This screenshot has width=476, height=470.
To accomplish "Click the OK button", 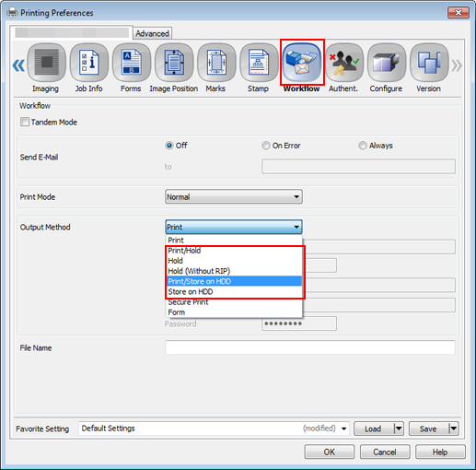I will click(x=330, y=452).
